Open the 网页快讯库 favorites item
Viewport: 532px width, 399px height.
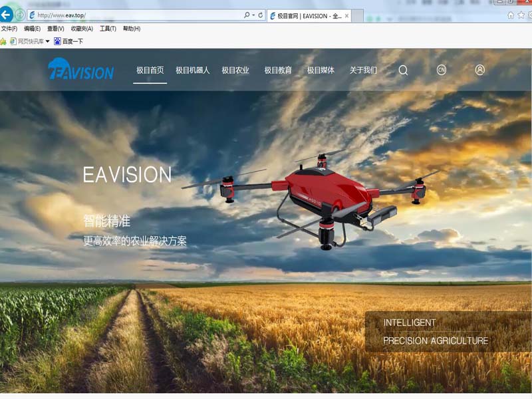(x=27, y=41)
